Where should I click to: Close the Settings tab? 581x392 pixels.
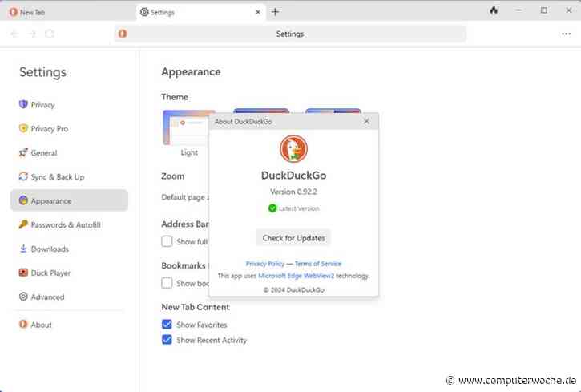(x=258, y=12)
